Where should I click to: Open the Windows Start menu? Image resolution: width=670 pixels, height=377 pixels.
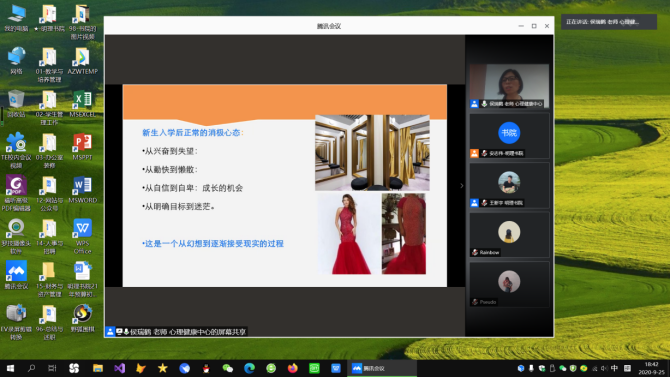[10, 368]
